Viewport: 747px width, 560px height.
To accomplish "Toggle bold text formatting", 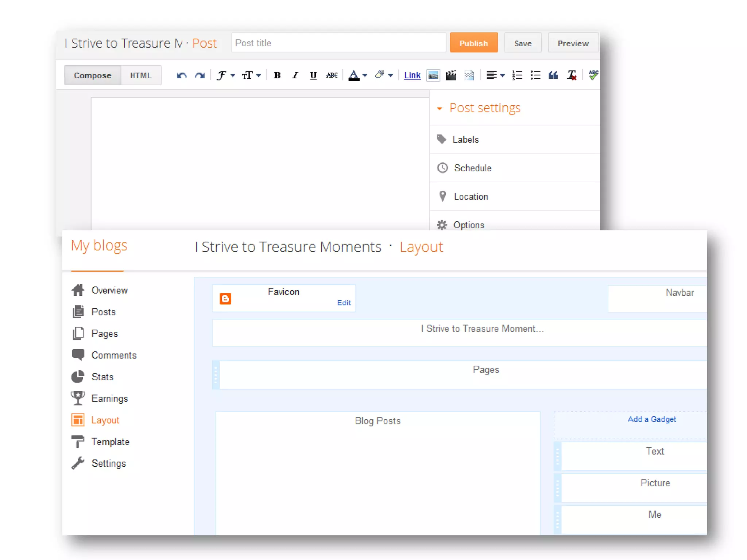I will (x=277, y=75).
